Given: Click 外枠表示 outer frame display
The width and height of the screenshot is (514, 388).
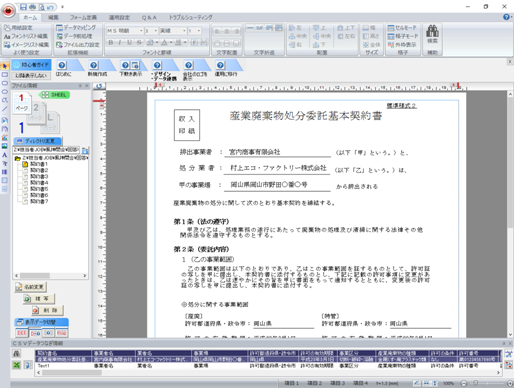Looking at the screenshot, I should [402, 44].
